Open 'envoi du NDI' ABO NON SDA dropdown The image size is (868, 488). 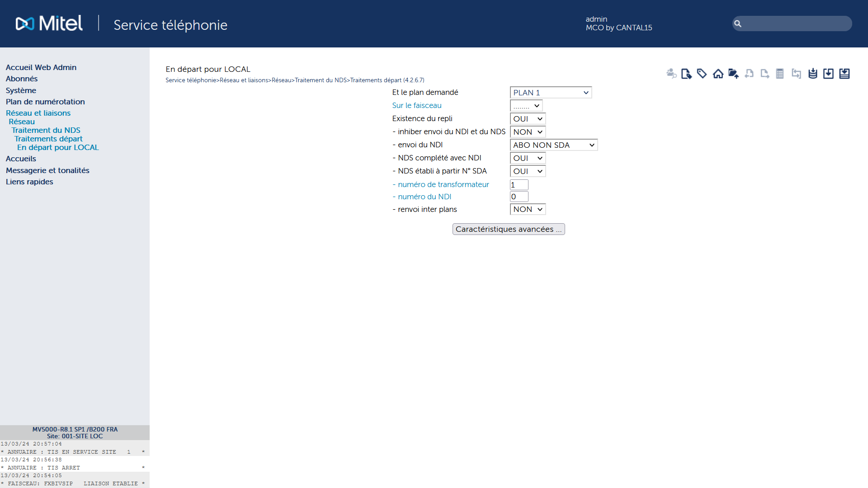click(x=554, y=145)
